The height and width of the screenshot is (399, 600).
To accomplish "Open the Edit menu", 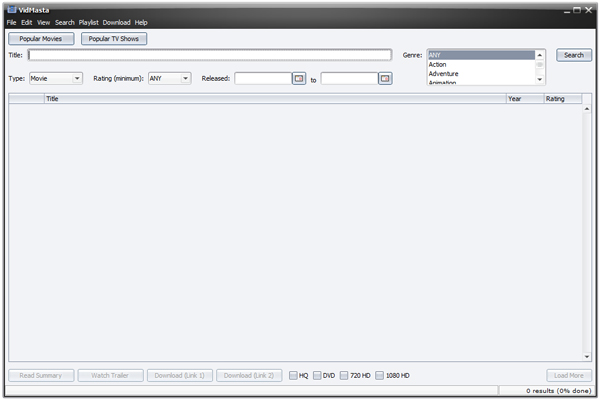I will pyautogui.click(x=26, y=23).
